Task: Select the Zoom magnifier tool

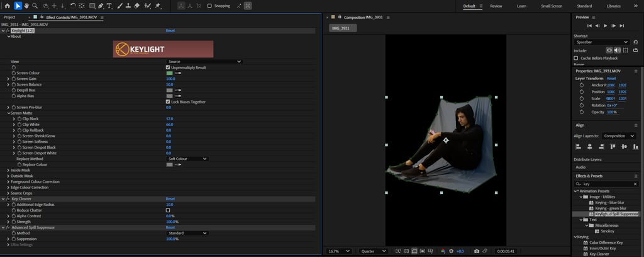Action: [35, 6]
